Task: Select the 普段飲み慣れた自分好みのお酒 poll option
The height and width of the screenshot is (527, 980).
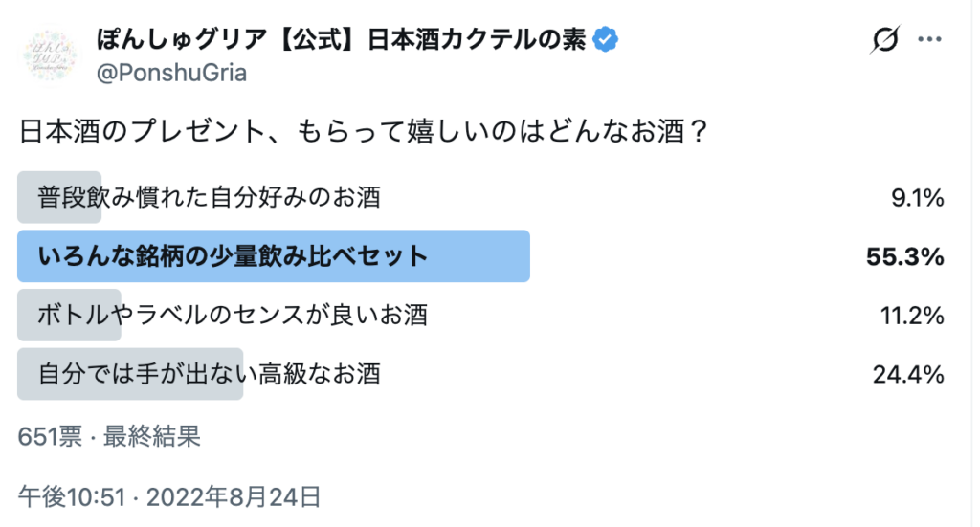Action: [x=210, y=198]
